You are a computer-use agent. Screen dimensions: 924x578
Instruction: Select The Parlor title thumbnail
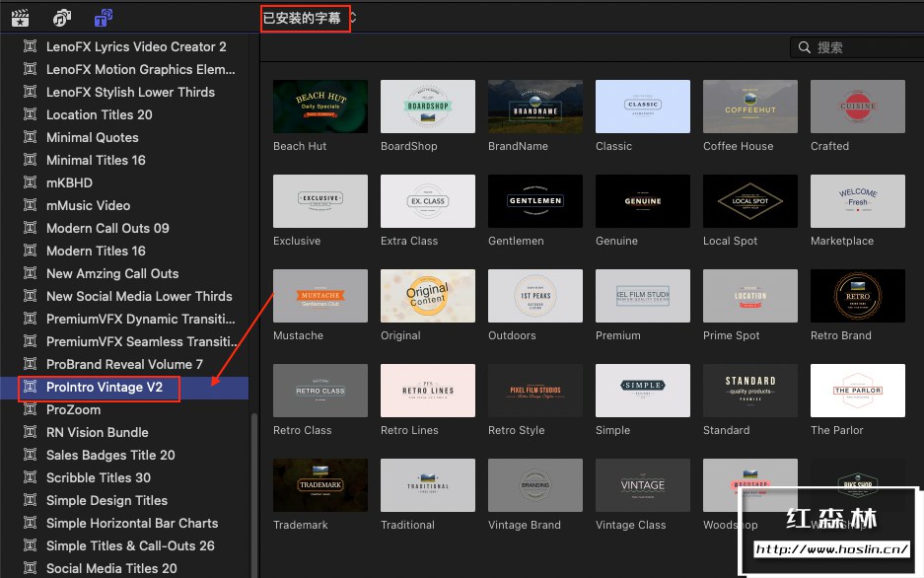(x=858, y=391)
